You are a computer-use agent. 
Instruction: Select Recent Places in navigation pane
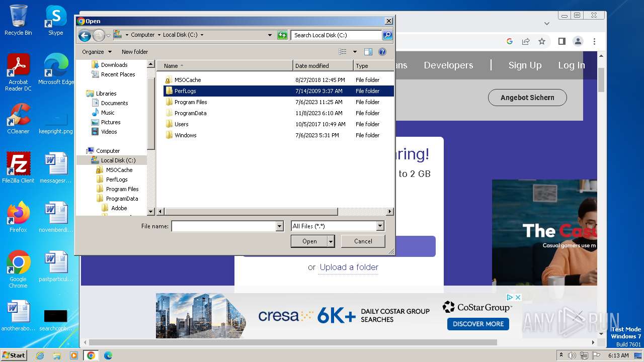118,74
